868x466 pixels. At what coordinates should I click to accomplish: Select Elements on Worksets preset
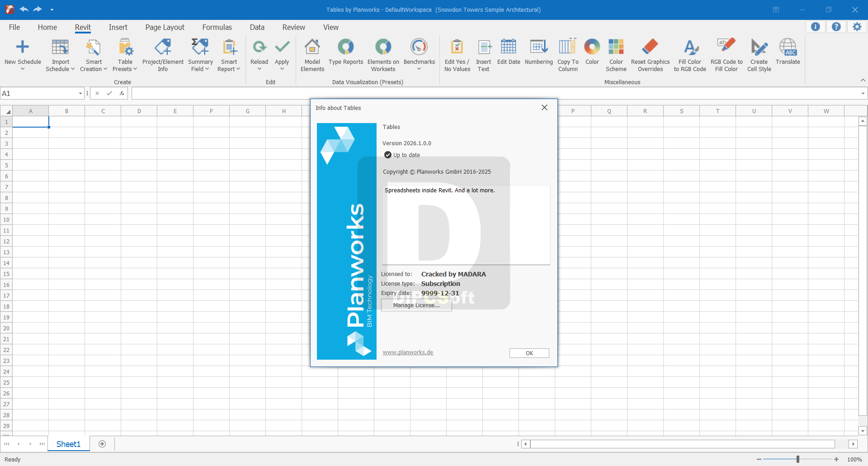(x=383, y=55)
